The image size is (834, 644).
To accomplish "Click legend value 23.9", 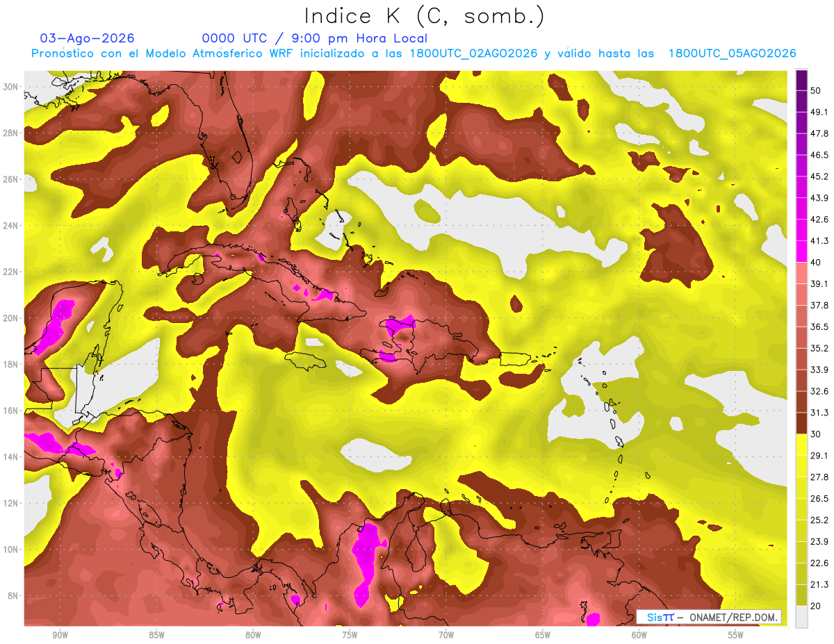I will [820, 541].
